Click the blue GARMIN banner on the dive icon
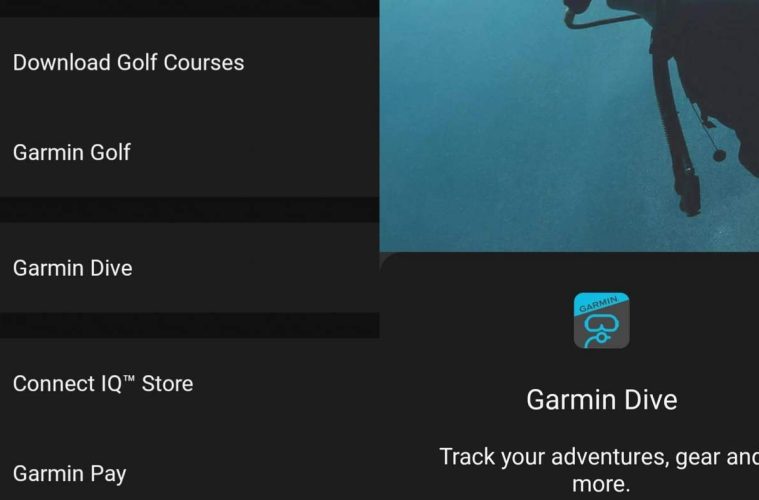 coord(599,303)
